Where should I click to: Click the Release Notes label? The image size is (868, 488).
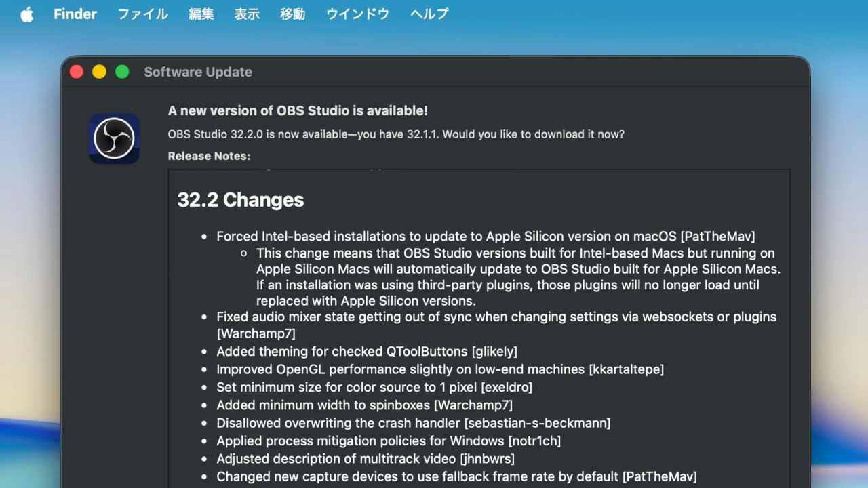click(209, 156)
